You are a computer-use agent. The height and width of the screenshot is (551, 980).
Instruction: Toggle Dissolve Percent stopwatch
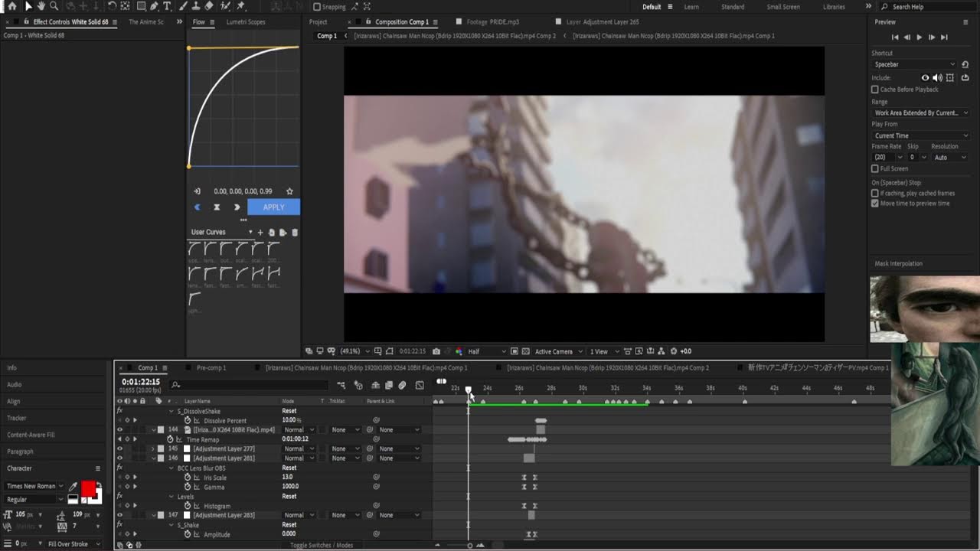pos(188,420)
